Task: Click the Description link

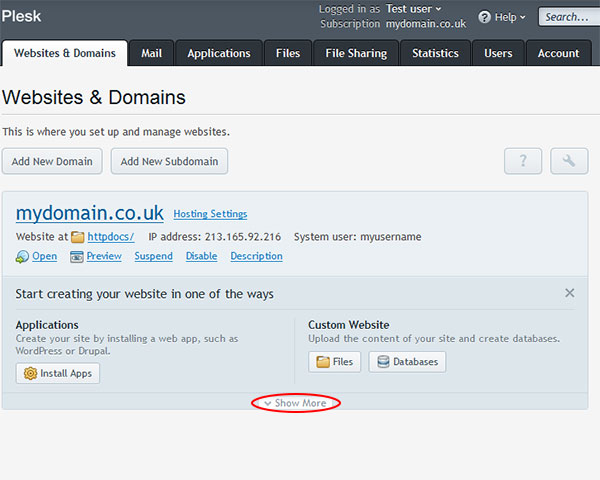Action: [256, 256]
